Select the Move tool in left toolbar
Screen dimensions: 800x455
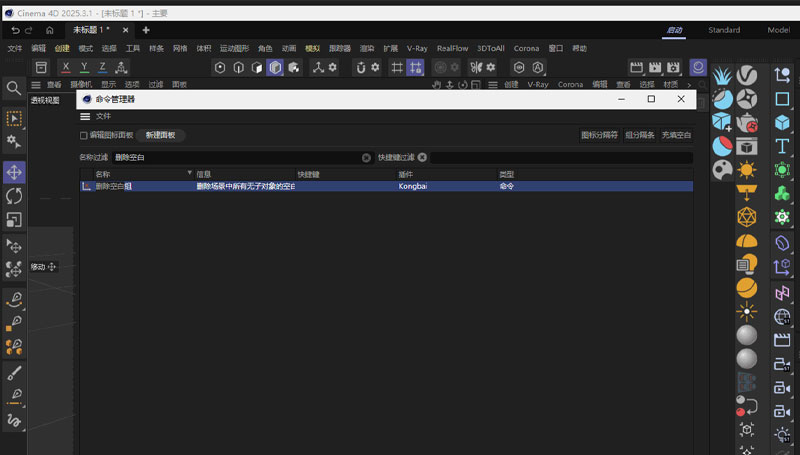pyautogui.click(x=14, y=172)
